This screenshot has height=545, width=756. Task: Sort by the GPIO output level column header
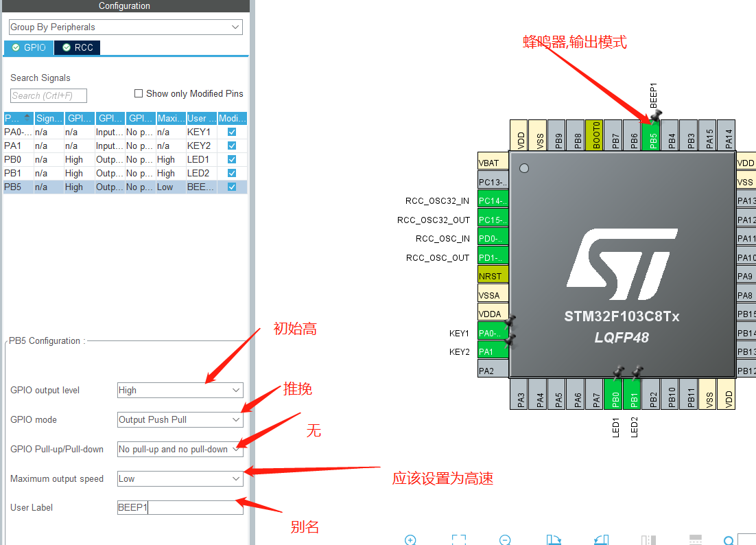80,118
